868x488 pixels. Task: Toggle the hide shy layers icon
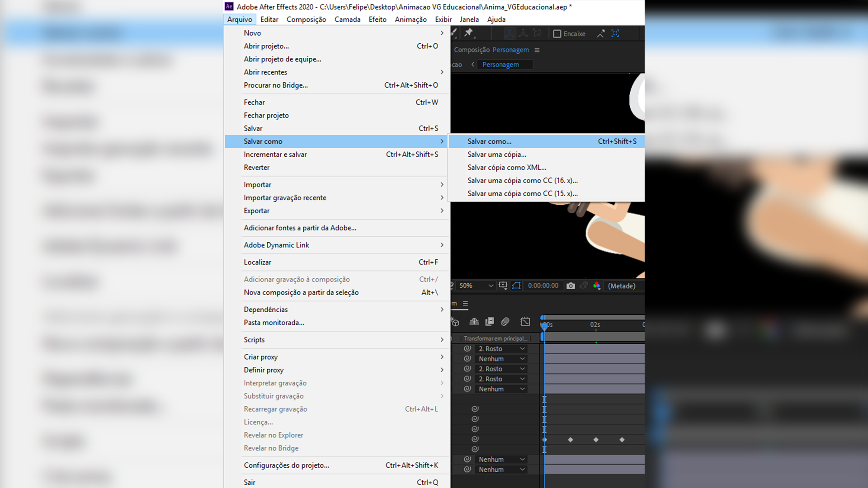point(474,322)
